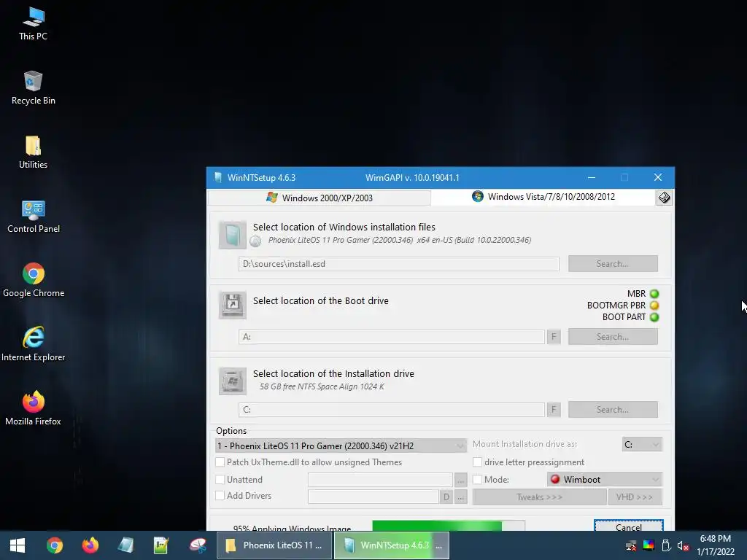
Task: Click the Installation drive C: field
Action: click(392, 410)
